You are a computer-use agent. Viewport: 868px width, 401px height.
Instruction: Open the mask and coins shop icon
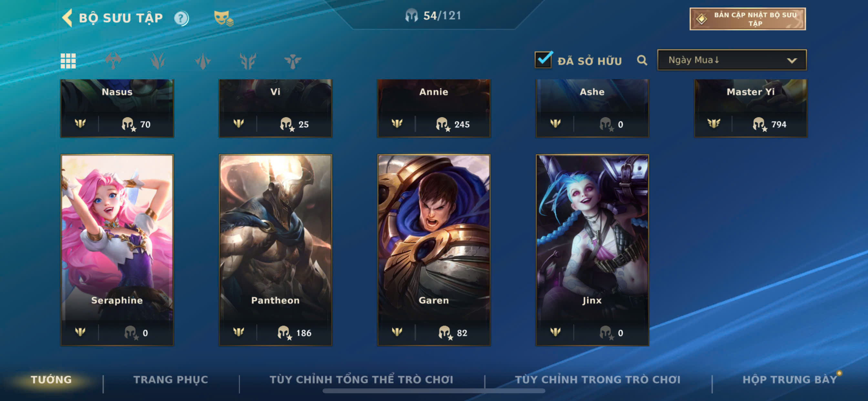coord(224,18)
